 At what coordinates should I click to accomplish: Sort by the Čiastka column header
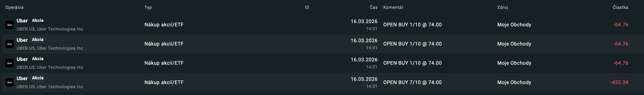(x=620, y=7)
